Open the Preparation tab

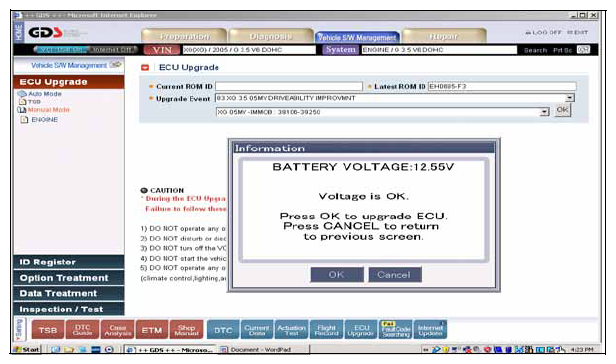(x=184, y=36)
